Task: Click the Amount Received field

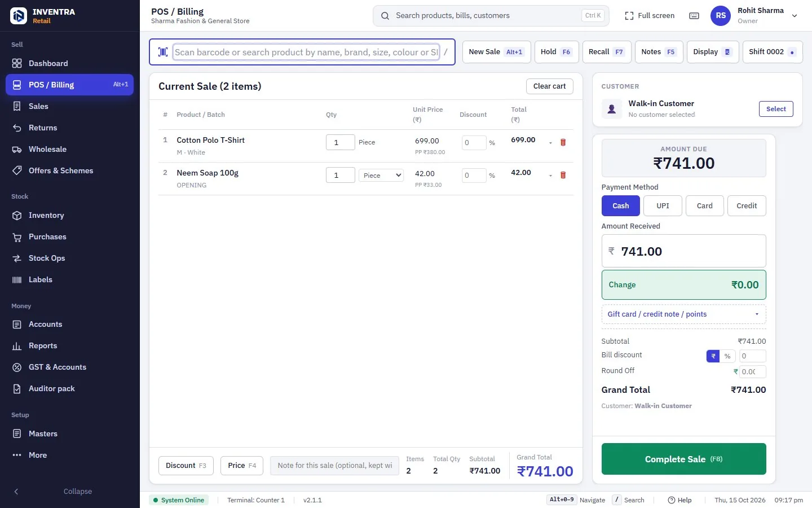Action: click(x=683, y=251)
